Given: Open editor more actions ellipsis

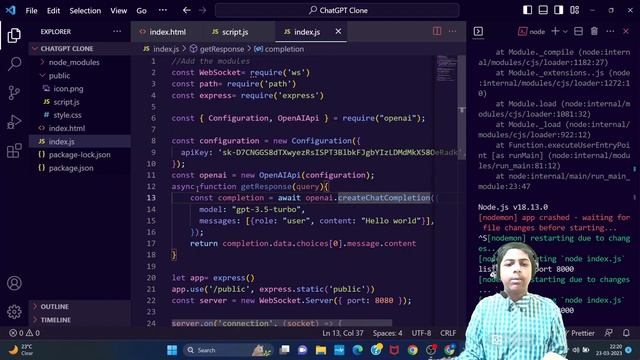Looking at the screenshot, I should tap(452, 31).
